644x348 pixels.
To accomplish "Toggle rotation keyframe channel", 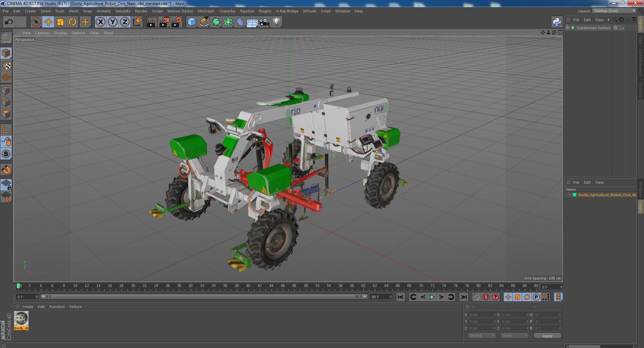I will point(527,297).
